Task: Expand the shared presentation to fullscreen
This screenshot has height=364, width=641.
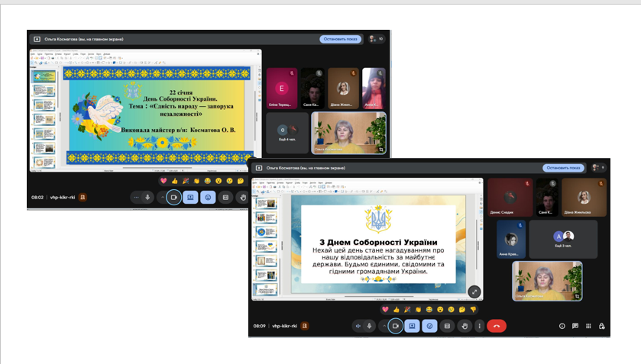Action: pyautogui.click(x=474, y=291)
